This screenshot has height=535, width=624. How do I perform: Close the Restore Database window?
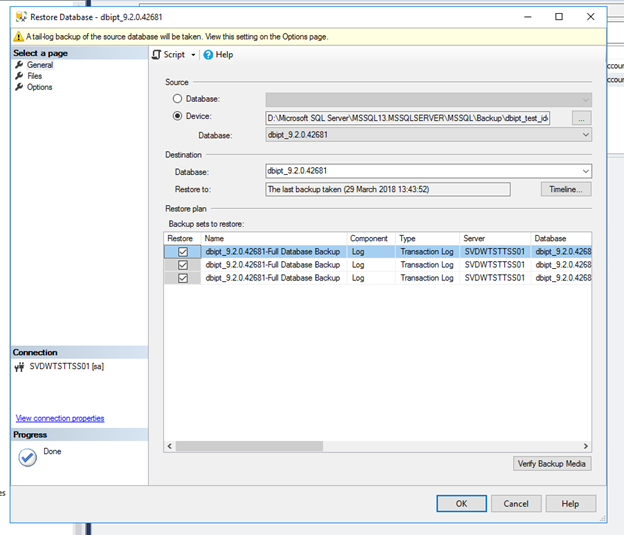[x=591, y=17]
